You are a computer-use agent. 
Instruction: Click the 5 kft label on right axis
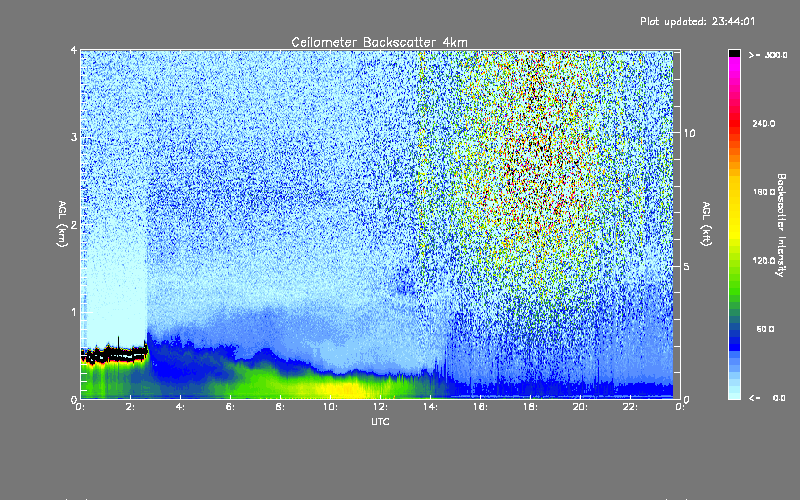coord(686,267)
